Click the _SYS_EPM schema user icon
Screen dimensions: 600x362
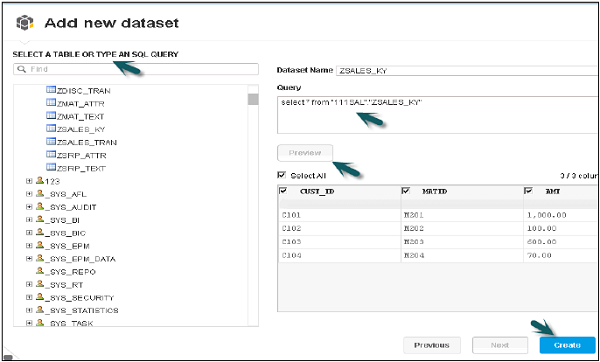(40, 245)
